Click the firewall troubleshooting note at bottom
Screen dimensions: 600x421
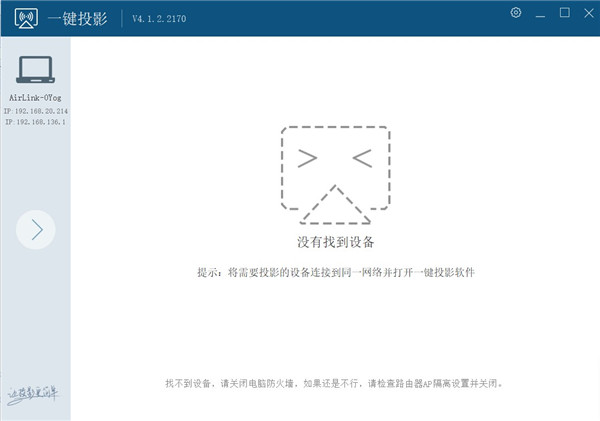click(x=334, y=383)
